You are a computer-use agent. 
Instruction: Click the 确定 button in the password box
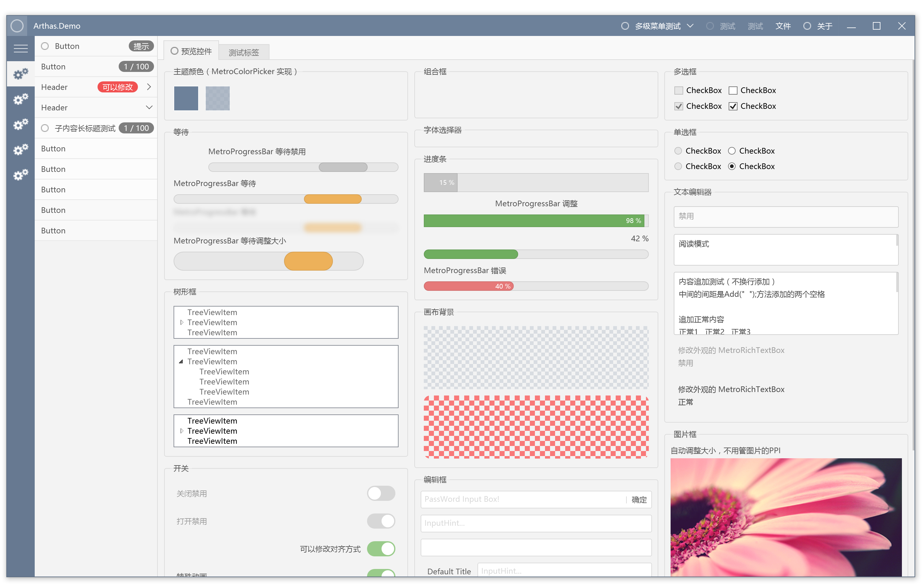pyautogui.click(x=639, y=500)
